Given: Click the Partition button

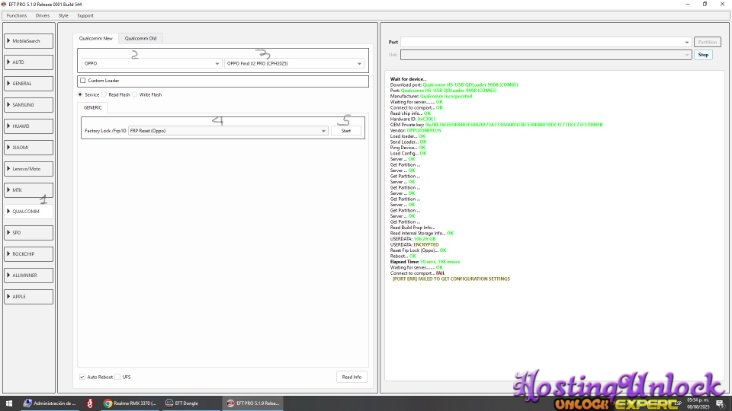Looking at the screenshot, I should (707, 42).
